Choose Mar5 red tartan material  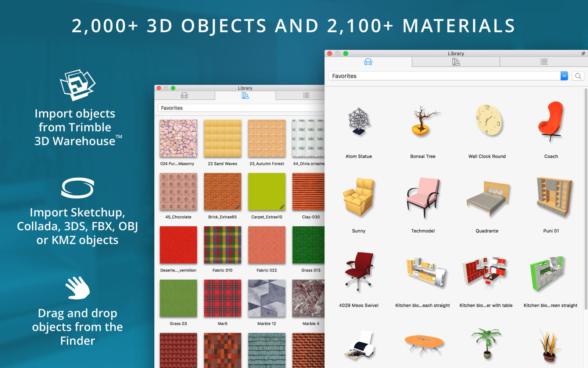(x=223, y=298)
